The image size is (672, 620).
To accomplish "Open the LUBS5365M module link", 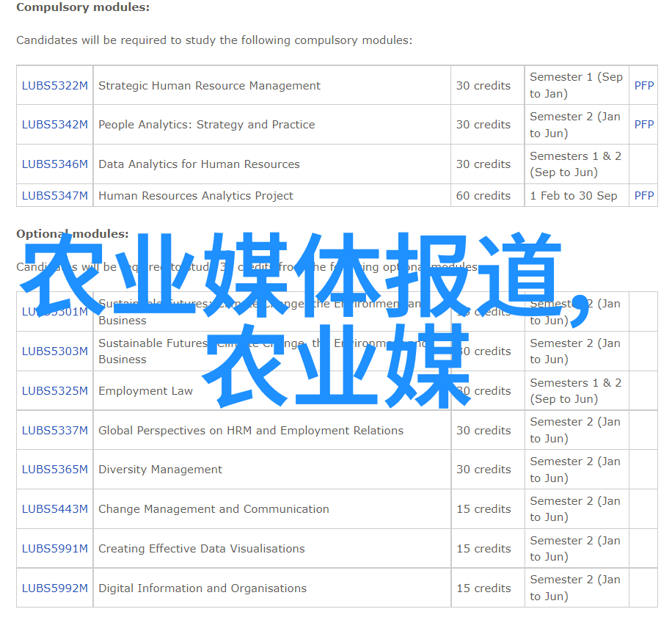I will tap(55, 469).
